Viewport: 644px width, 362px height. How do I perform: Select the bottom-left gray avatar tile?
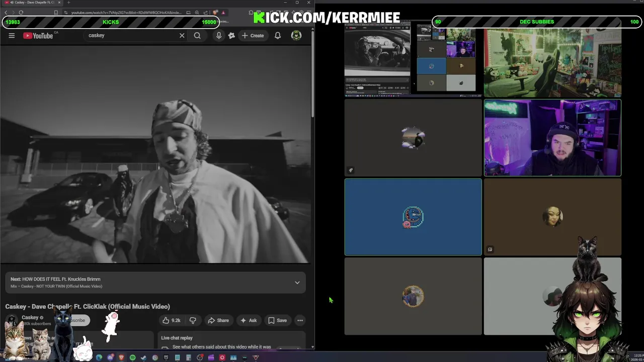click(x=413, y=296)
